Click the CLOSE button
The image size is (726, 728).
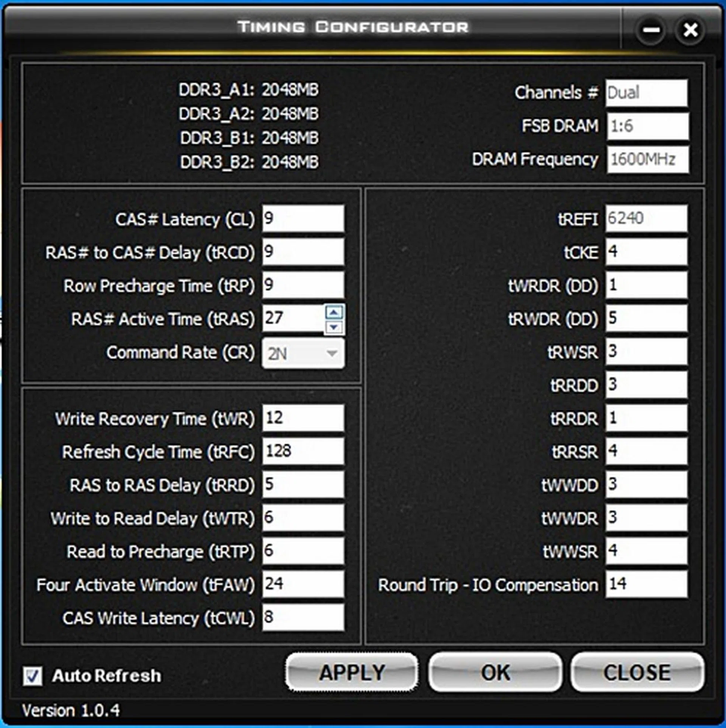637,672
